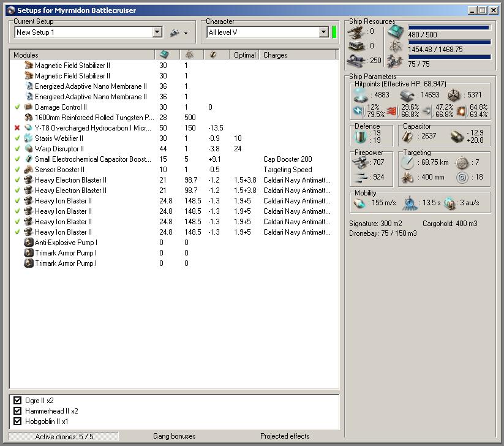Uncheck the Ogre II x2 drones
This screenshot has width=504, height=446.
tap(17, 401)
